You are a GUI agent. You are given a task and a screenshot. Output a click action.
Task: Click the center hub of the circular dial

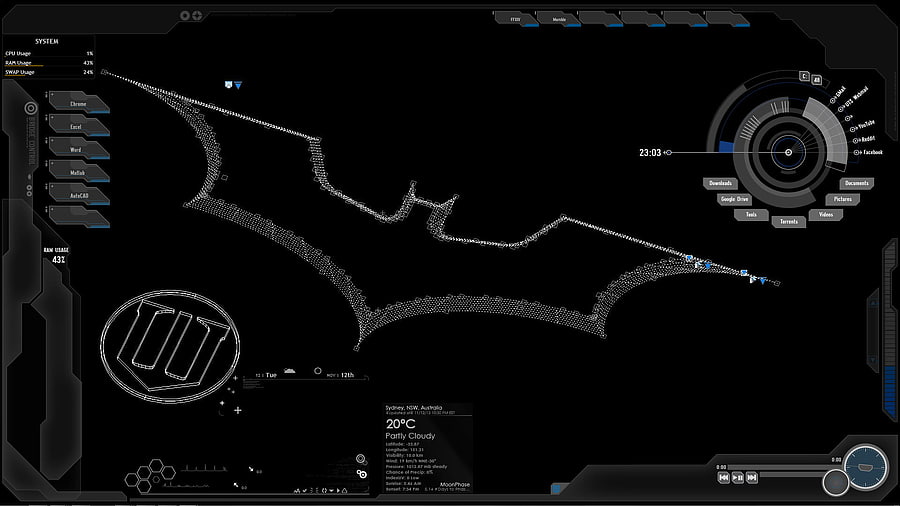click(x=789, y=152)
